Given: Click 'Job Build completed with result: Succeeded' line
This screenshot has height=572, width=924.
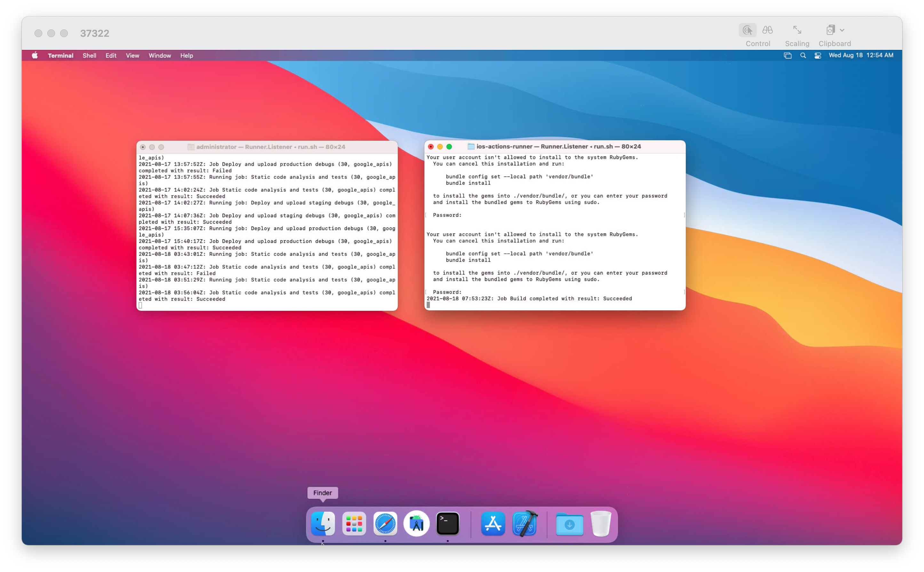Looking at the screenshot, I should pos(529,298).
